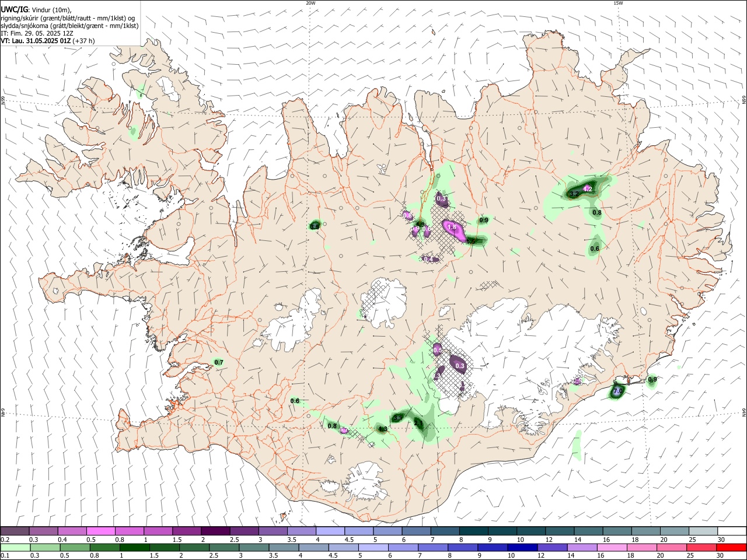Click the 0.9 value near the southeast coast
This screenshot has height=560, width=747.
point(652,380)
